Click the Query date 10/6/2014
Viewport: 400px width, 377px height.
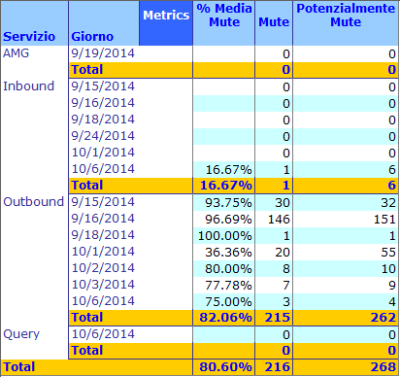tap(103, 334)
